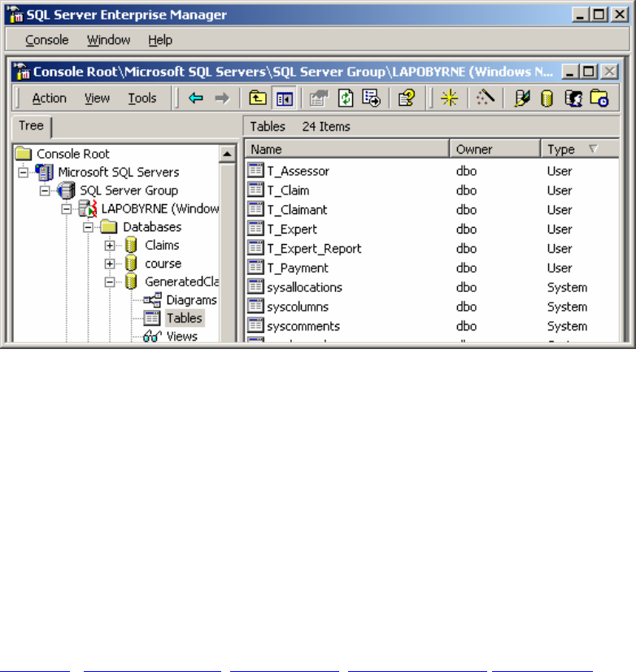Image resolution: width=636 pixels, height=672 pixels.
Task: Toggle Show/Hide Console Tree icon
Action: pos(284,98)
